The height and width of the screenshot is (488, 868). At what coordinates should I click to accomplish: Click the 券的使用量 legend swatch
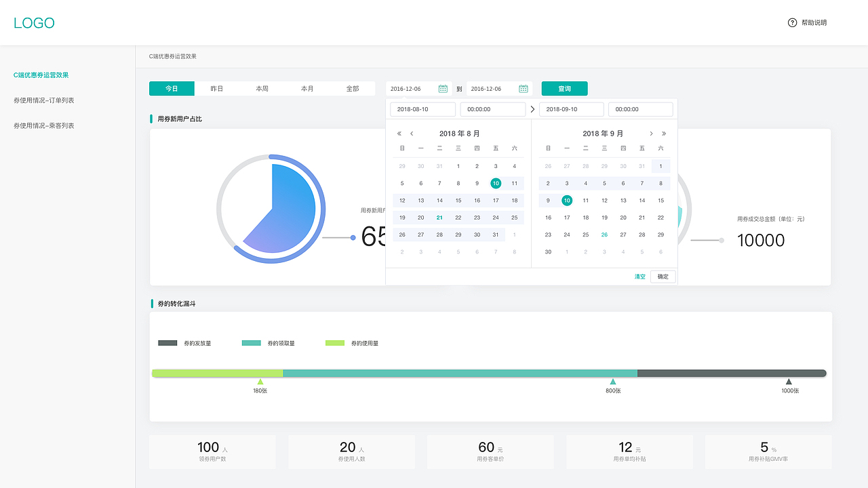[x=334, y=343]
